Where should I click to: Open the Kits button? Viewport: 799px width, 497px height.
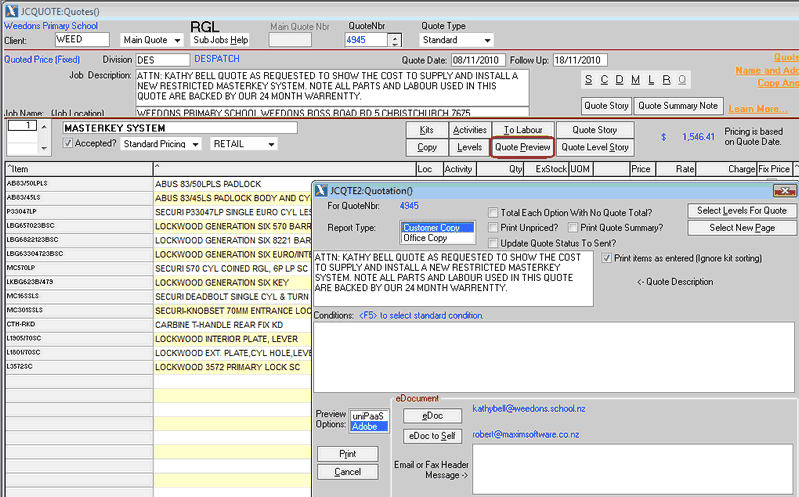pos(427,130)
